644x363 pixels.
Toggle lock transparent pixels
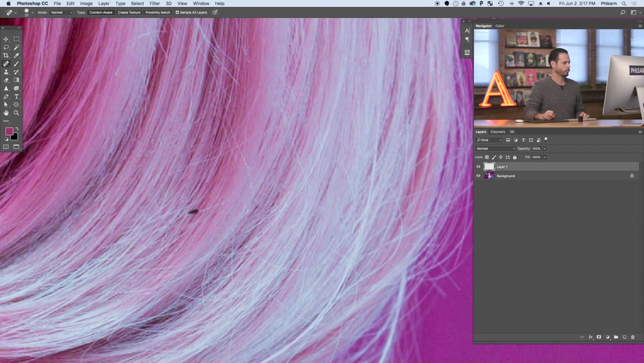[487, 157]
